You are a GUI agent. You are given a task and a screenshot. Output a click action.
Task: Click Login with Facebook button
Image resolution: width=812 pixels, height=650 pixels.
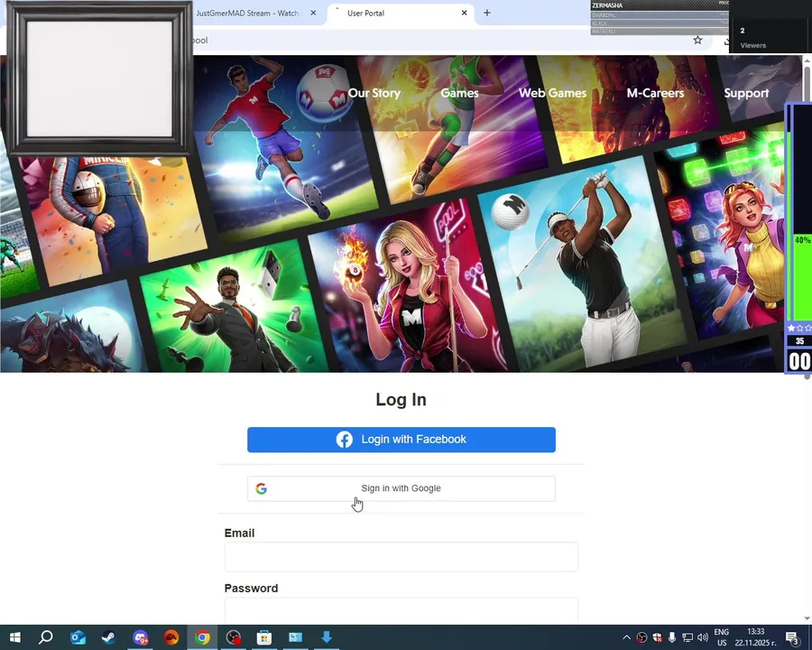coord(401,440)
